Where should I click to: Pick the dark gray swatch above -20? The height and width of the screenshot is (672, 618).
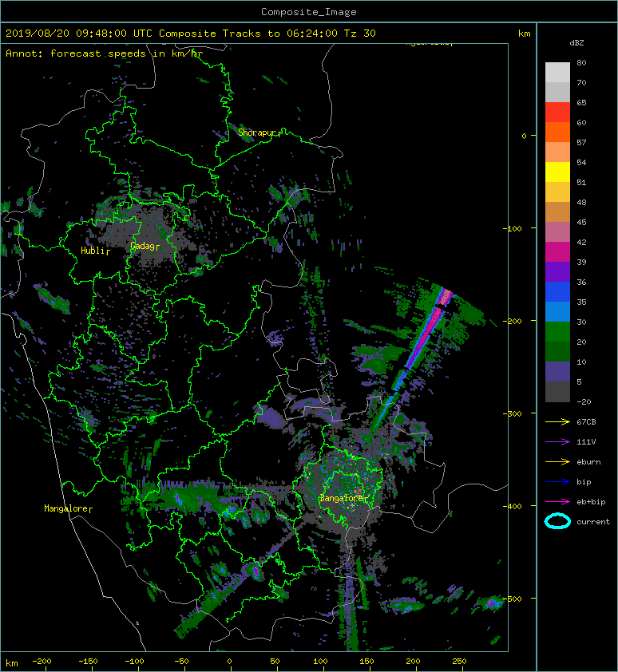(x=557, y=392)
